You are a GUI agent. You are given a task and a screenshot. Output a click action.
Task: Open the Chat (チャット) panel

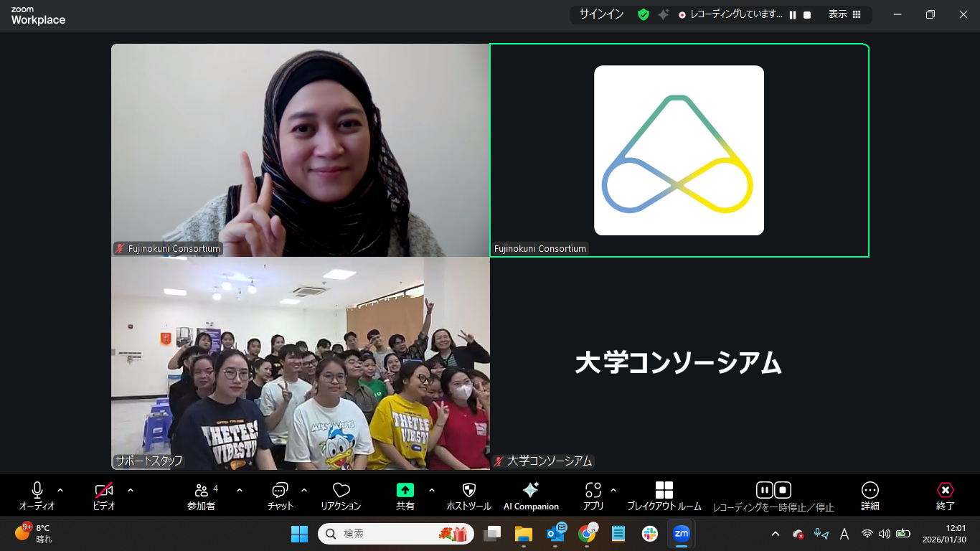point(280,495)
